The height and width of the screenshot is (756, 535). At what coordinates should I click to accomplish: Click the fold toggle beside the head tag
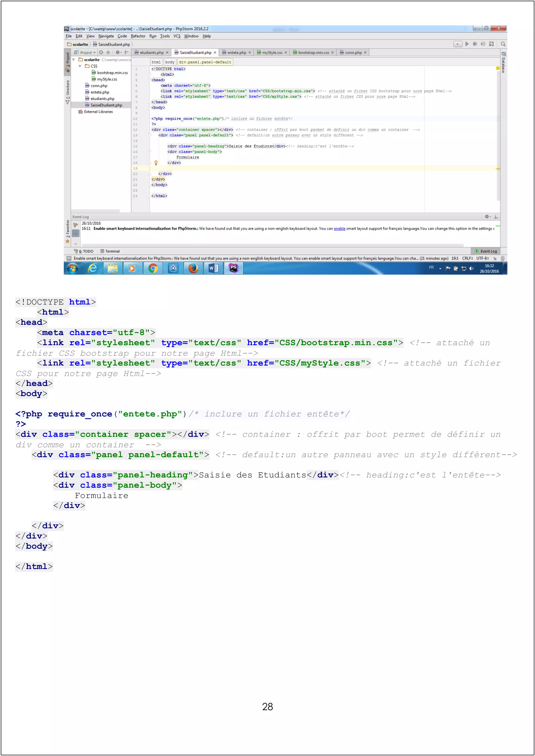tap(150, 80)
